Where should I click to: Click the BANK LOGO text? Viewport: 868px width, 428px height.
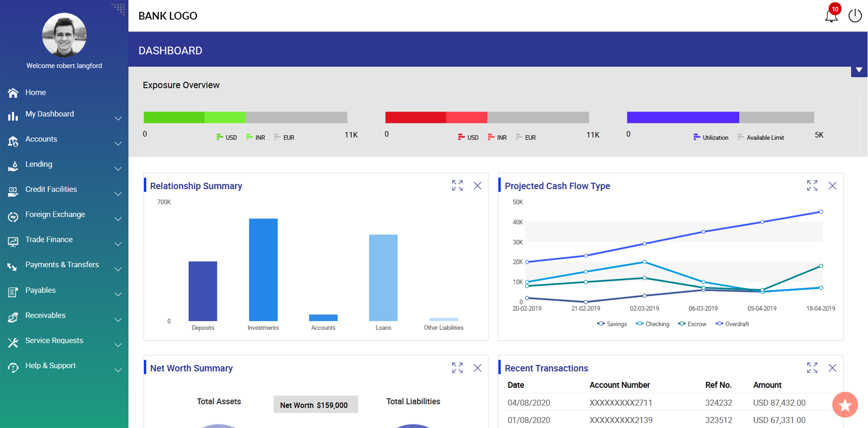(x=168, y=16)
